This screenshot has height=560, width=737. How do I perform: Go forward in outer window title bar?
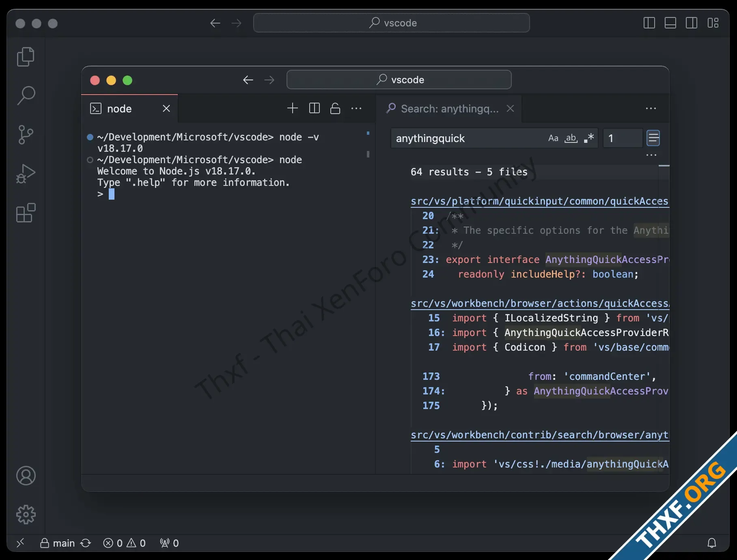click(x=236, y=23)
